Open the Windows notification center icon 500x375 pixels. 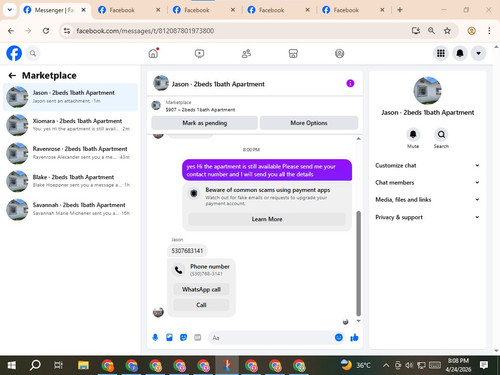[x=484, y=365]
